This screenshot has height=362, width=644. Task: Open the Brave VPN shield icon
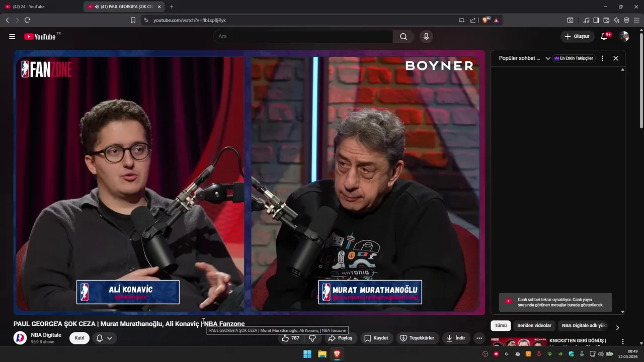pos(626,20)
